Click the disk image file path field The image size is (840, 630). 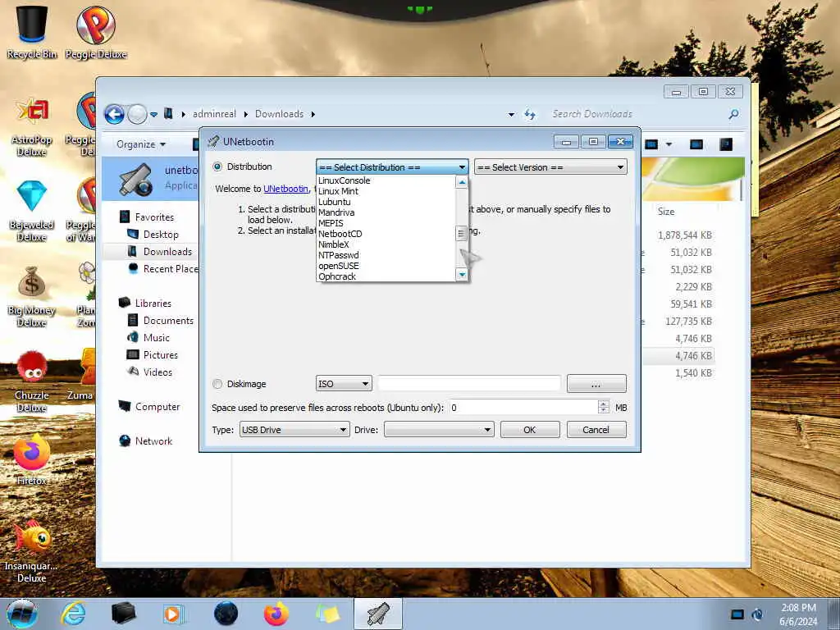[468, 384]
